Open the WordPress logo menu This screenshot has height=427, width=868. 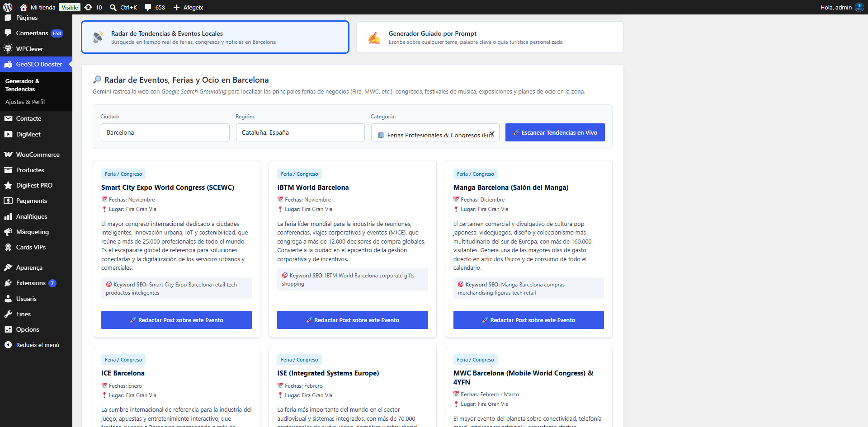tap(8, 7)
